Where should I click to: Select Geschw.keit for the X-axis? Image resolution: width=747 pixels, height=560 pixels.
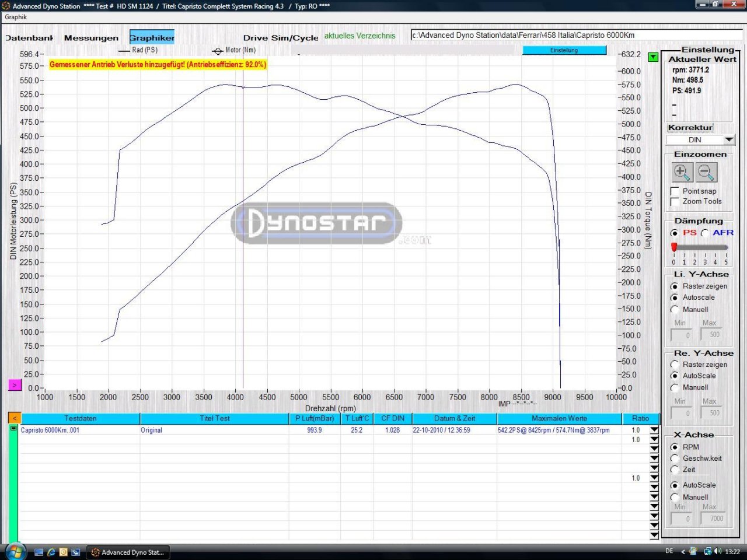675,459
